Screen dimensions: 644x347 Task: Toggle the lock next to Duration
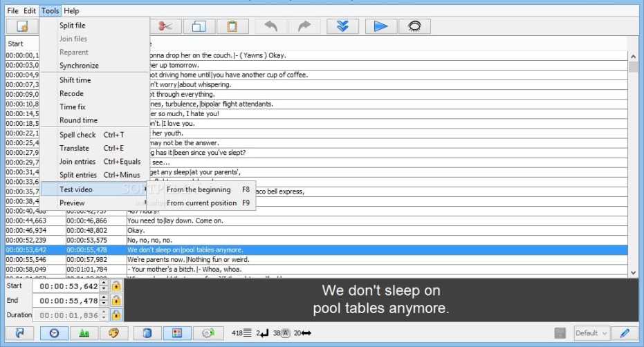point(116,315)
